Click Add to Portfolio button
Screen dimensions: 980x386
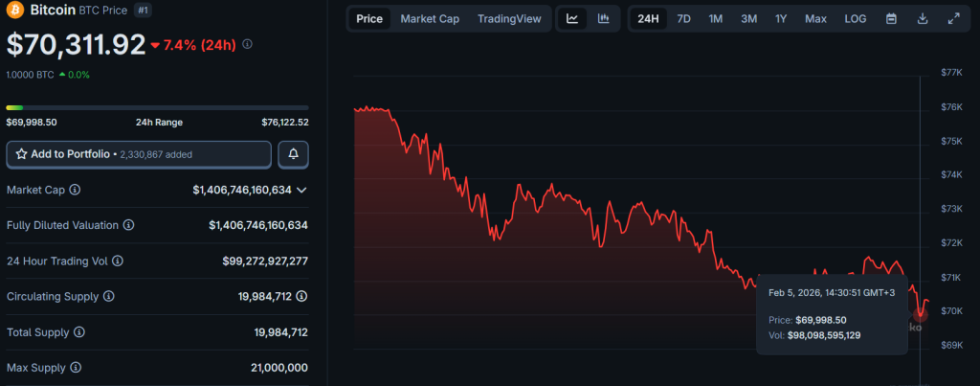(139, 154)
